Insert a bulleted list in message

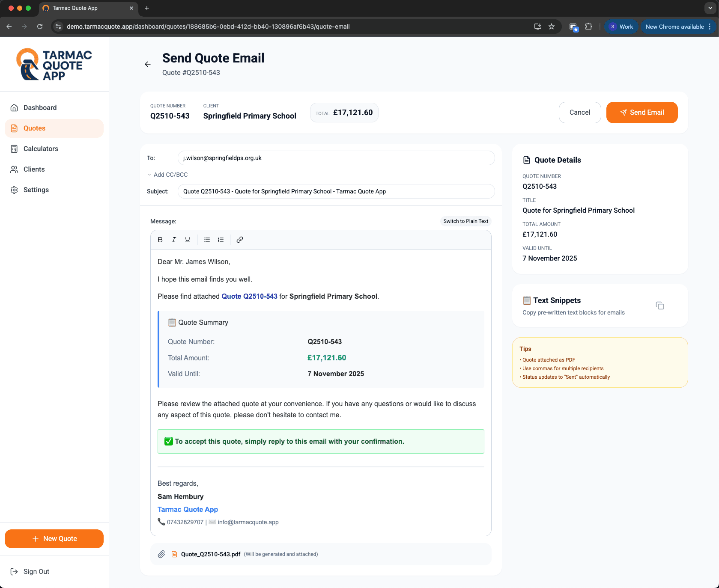207,240
